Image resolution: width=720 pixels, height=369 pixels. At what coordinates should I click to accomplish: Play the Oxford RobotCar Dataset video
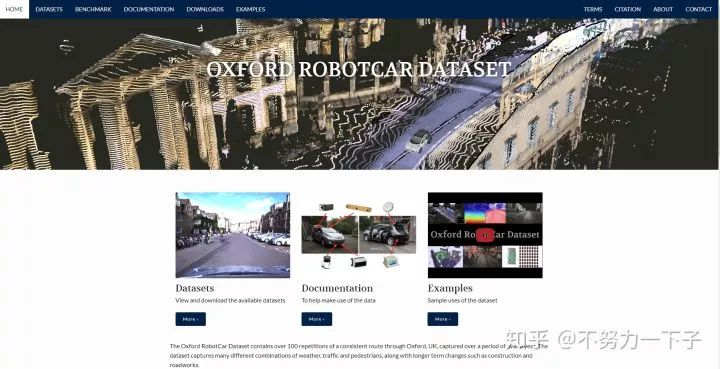click(x=485, y=235)
